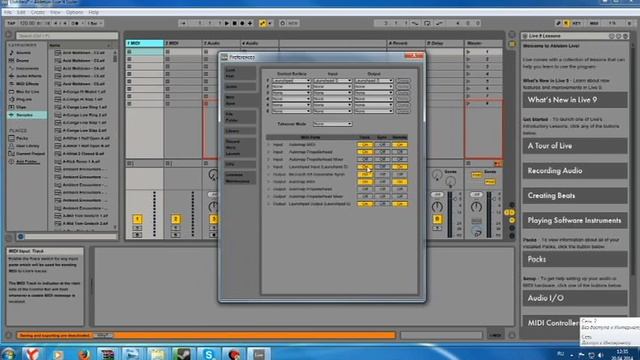Toggle Track for Input Automap Propellerhead

click(364, 152)
